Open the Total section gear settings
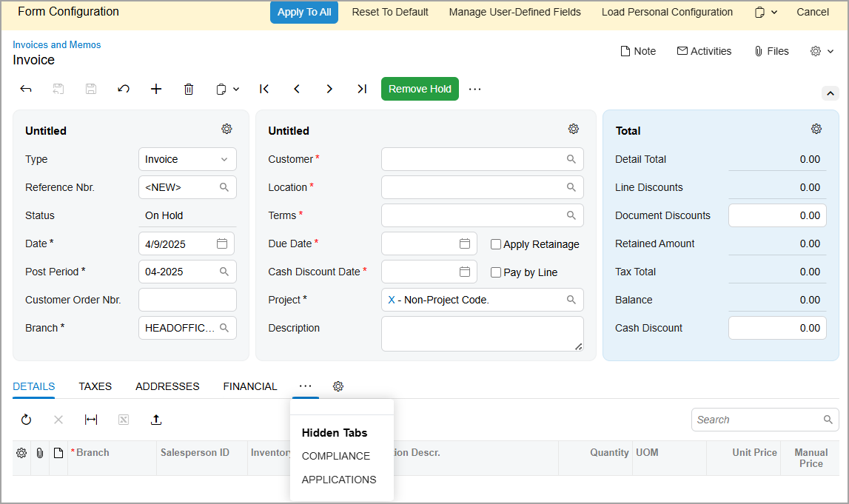Screen dimensions: 849x504 click(x=816, y=129)
